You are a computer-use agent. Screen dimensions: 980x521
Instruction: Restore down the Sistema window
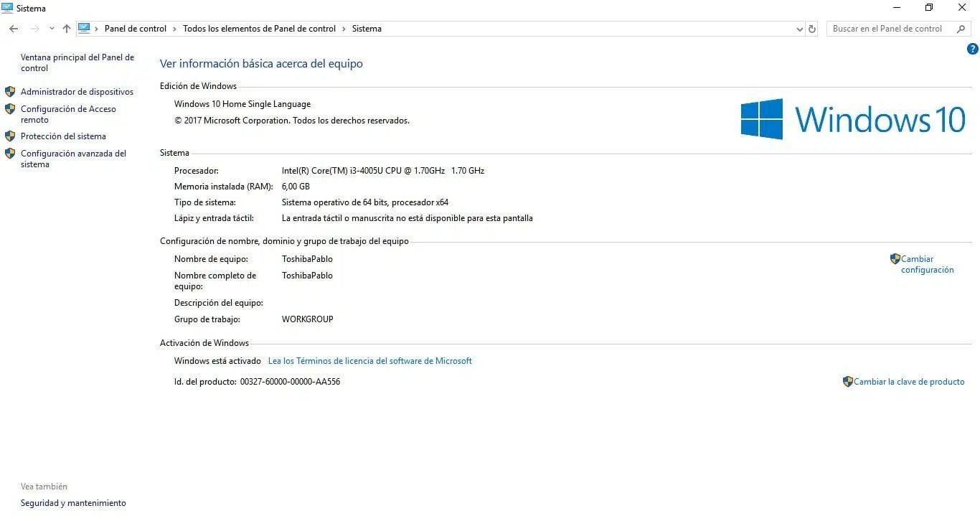pyautogui.click(x=929, y=8)
